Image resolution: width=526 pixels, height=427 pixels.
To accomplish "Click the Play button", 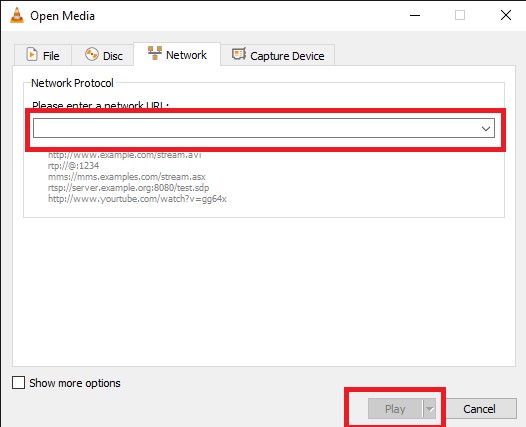I will pyautogui.click(x=395, y=409).
